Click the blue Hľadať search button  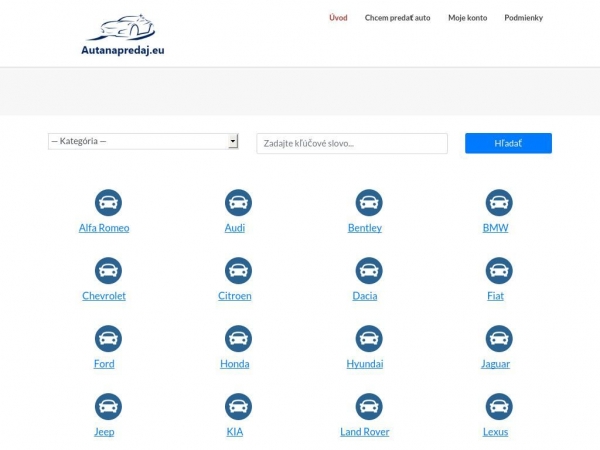[508, 143]
